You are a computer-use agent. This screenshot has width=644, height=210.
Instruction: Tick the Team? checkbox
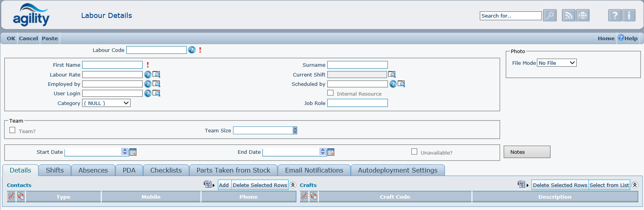coord(13,130)
